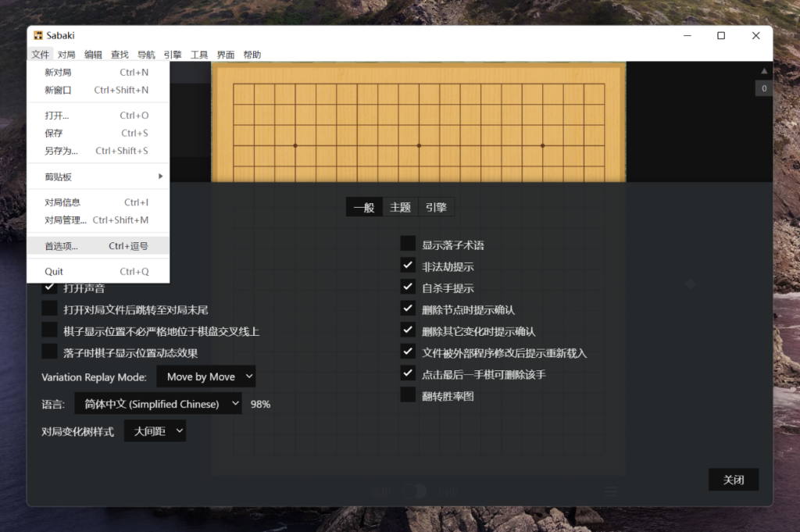Click the center star point on the board
Screen dimensions: 800x532
[x=419, y=145]
